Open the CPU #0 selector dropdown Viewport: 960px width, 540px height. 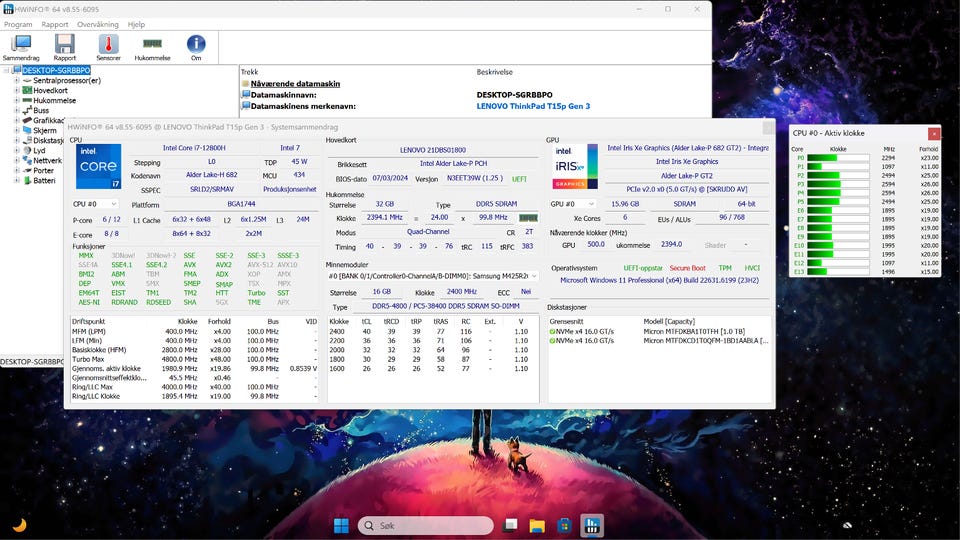pyautogui.click(x=95, y=204)
